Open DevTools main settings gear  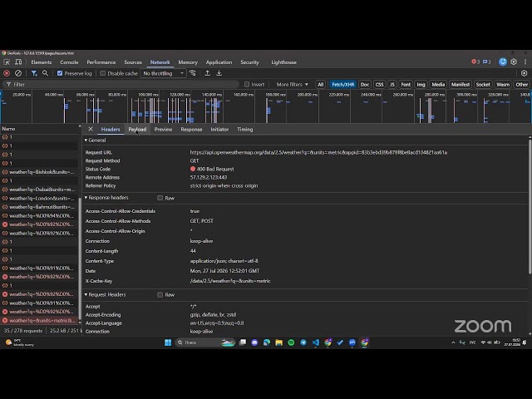point(514,62)
